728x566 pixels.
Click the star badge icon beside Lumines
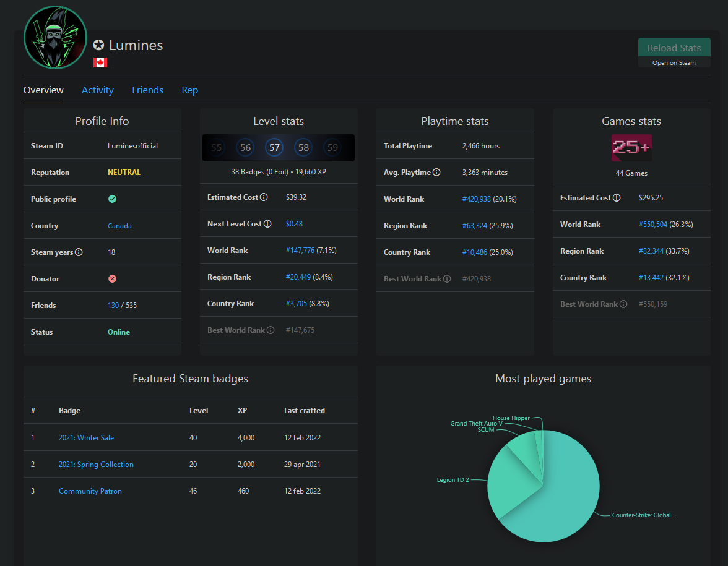coord(98,45)
